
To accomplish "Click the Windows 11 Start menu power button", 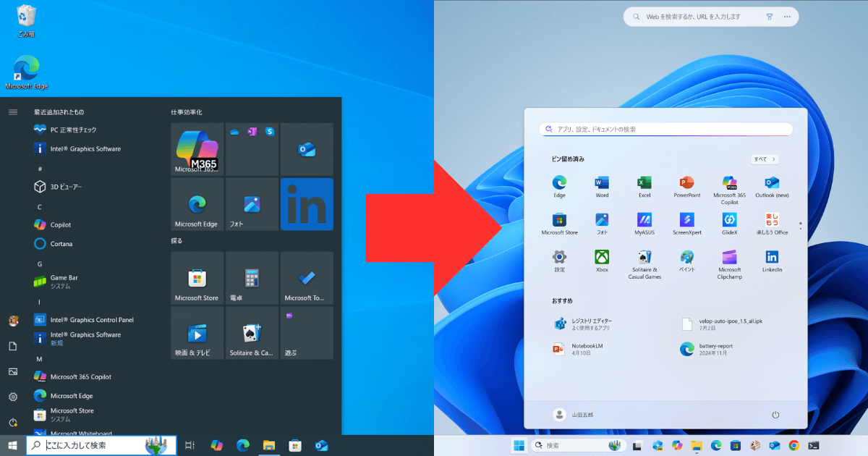I will pyautogui.click(x=775, y=415).
